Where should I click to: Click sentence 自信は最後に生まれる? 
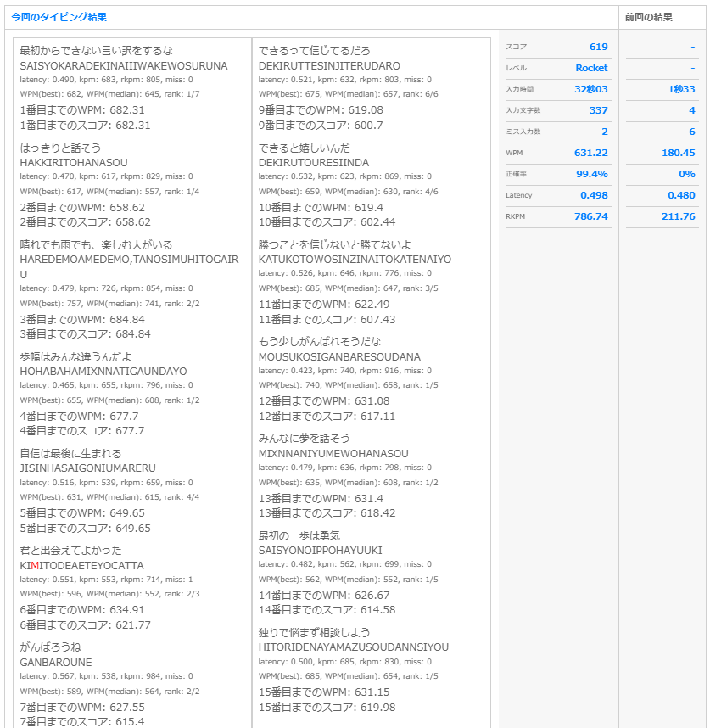point(70,454)
